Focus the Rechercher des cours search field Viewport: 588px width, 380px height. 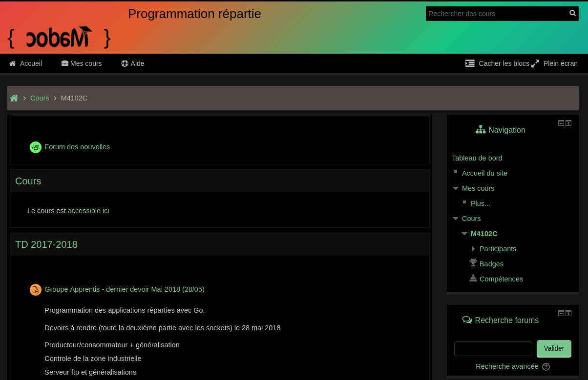pos(497,14)
